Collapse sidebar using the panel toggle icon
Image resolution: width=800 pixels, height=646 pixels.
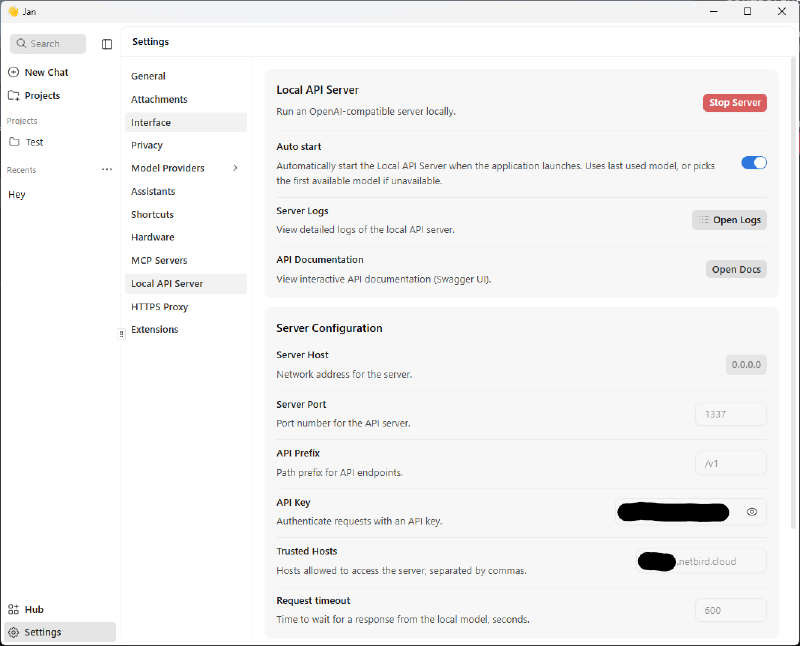(x=107, y=44)
